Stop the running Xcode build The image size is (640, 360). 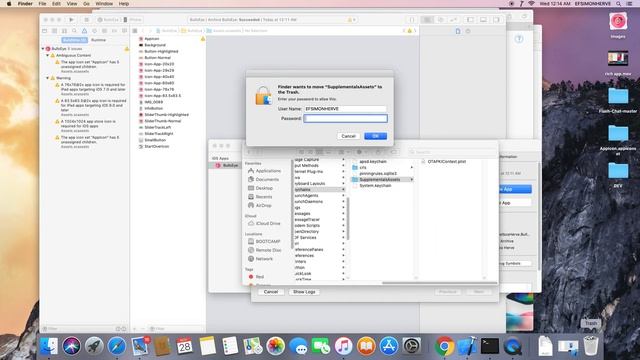click(86, 20)
